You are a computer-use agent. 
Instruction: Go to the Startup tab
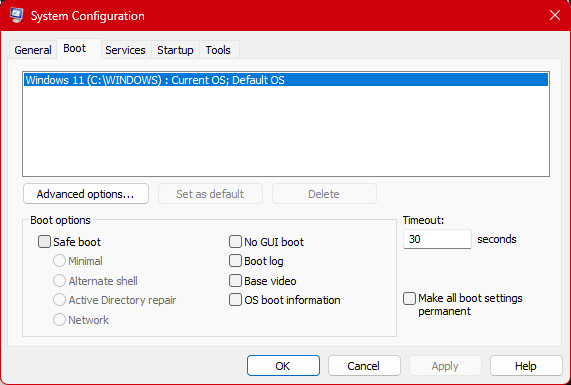click(x=175, y=50)
